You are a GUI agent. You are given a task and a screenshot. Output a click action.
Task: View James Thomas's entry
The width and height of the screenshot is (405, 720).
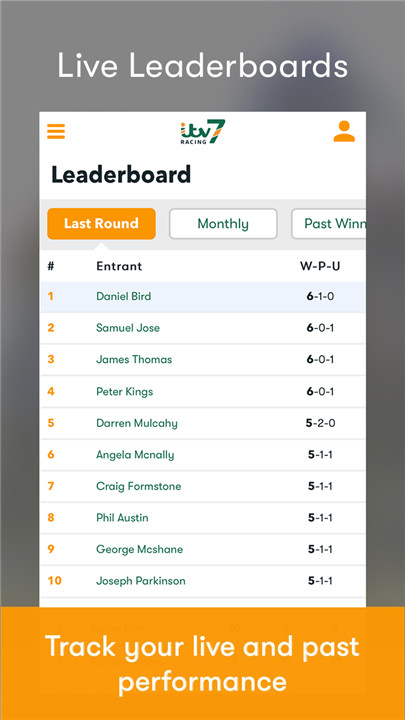click(x=134, y=360)
